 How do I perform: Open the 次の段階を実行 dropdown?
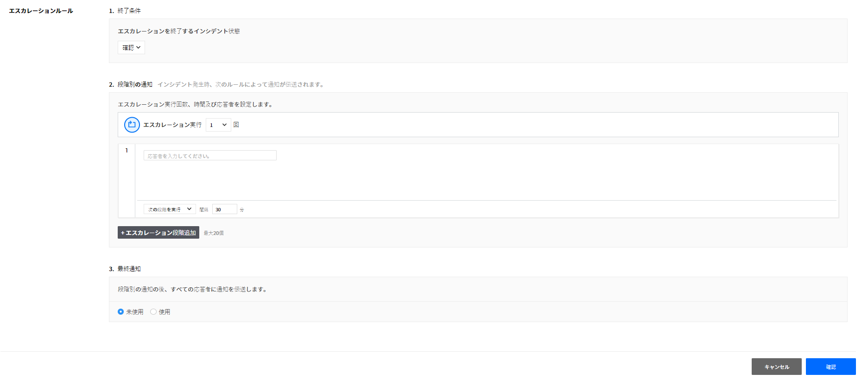pyautogui.click(x=169, y=209)
